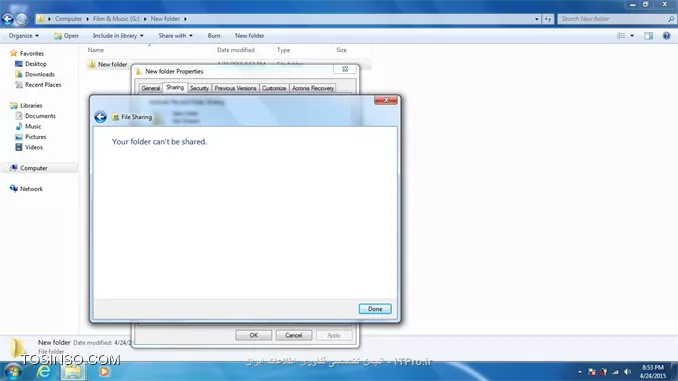Sort by Size column header
The height and width of the screenshot is (381, 678).
point(342,50)
